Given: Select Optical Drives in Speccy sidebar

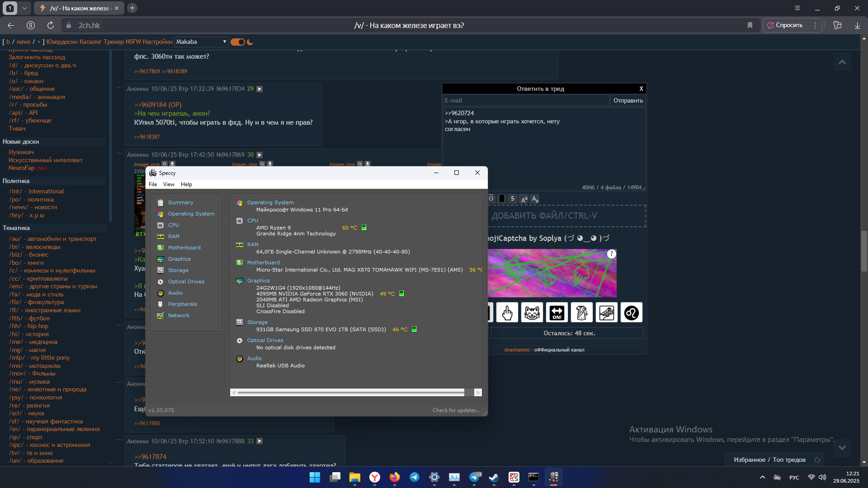Looking at the screenshot, I should (x=186, y=282).
